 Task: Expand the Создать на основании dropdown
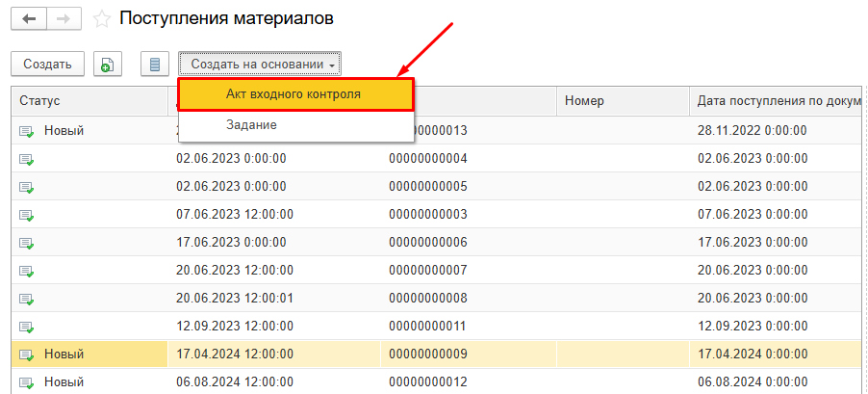(x=259, y=65)
